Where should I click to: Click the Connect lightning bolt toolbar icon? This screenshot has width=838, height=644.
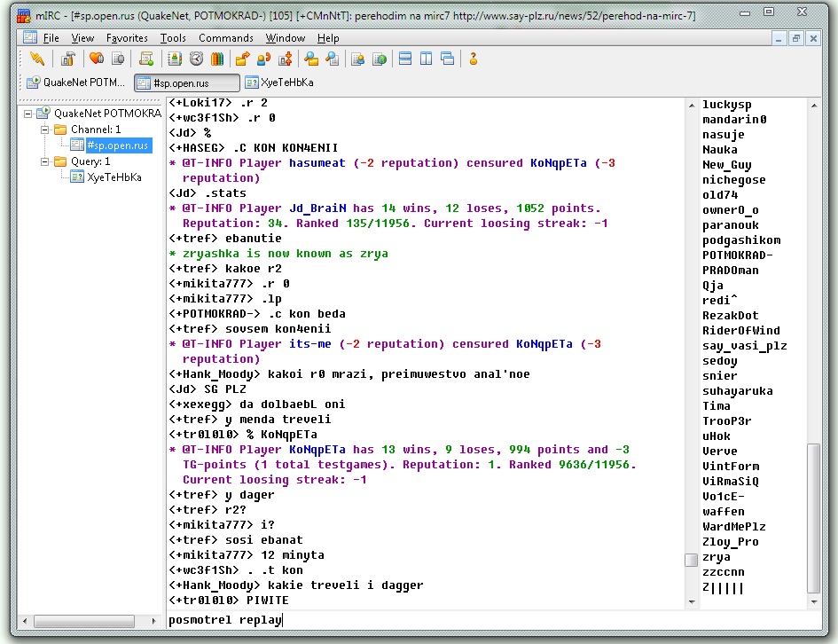pyautogui.click(x=36, y=59)
